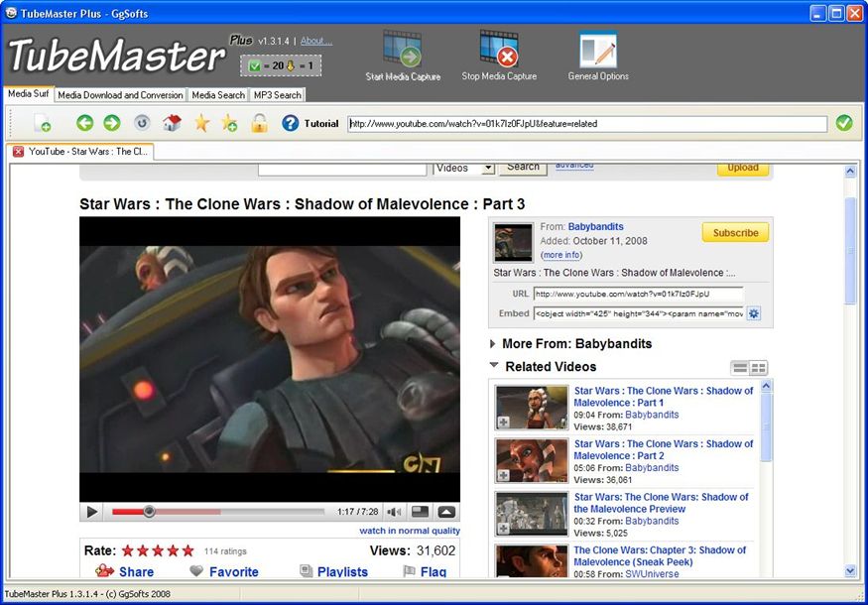Image resolution: width=868 pixels, height=605 pixels.
Task: Click the player's up-arrow menu button
Action: point(446,512)
